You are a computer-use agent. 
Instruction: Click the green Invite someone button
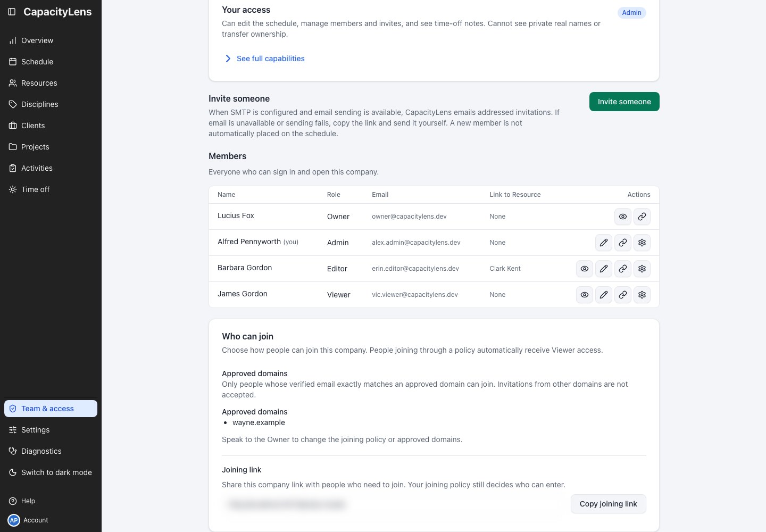click(625, 102)
